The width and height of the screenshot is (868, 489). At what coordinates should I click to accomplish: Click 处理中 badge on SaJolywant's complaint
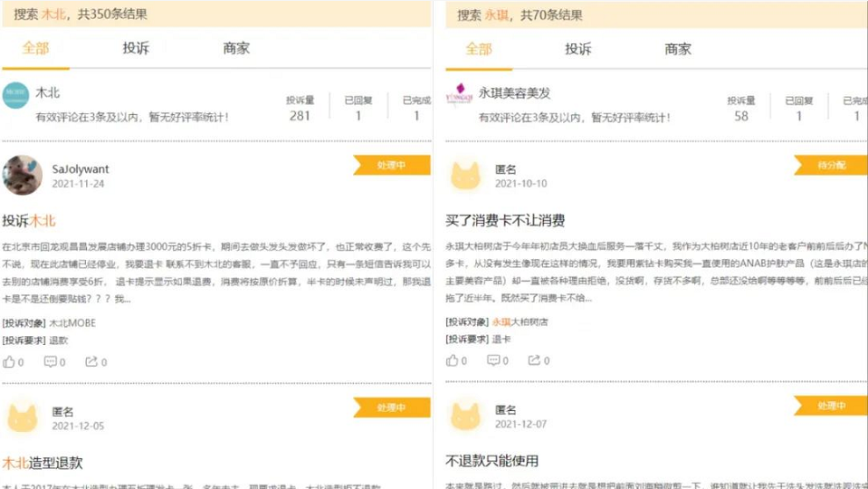click(392, 165)
